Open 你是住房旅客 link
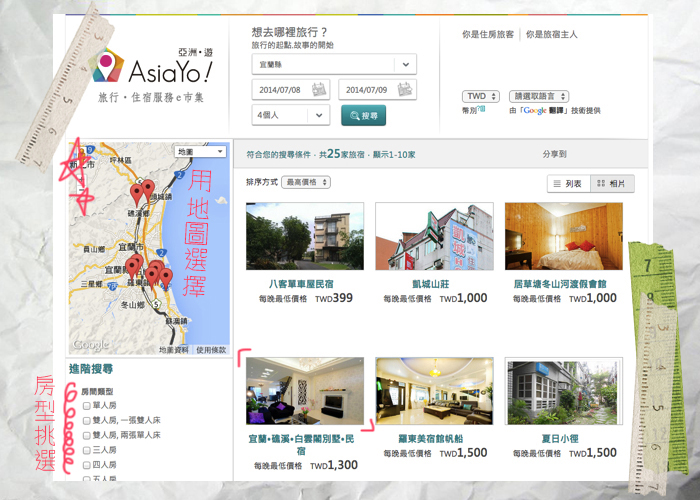Viewport: 700px width, 500px height. [x=488, y=34]
